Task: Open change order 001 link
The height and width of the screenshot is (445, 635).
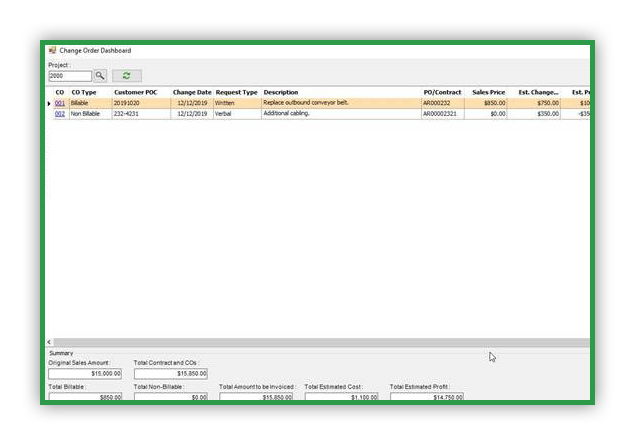Action: (60, 103)
